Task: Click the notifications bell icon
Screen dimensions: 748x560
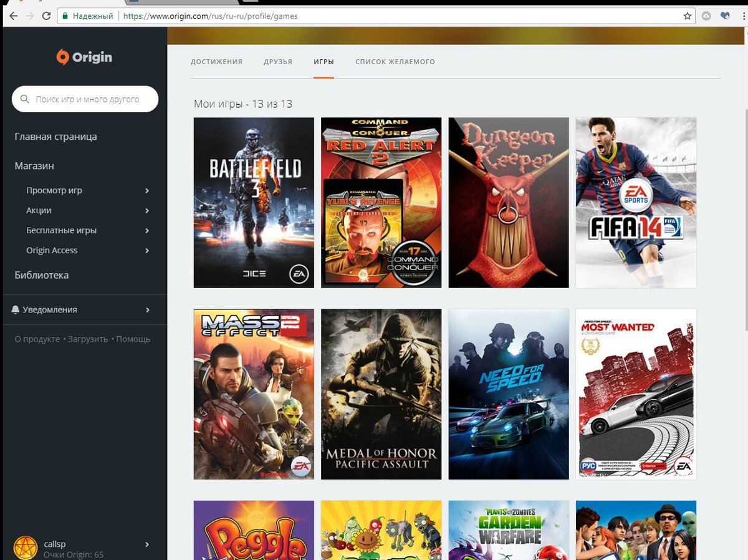Action: (x=16, y=310)
